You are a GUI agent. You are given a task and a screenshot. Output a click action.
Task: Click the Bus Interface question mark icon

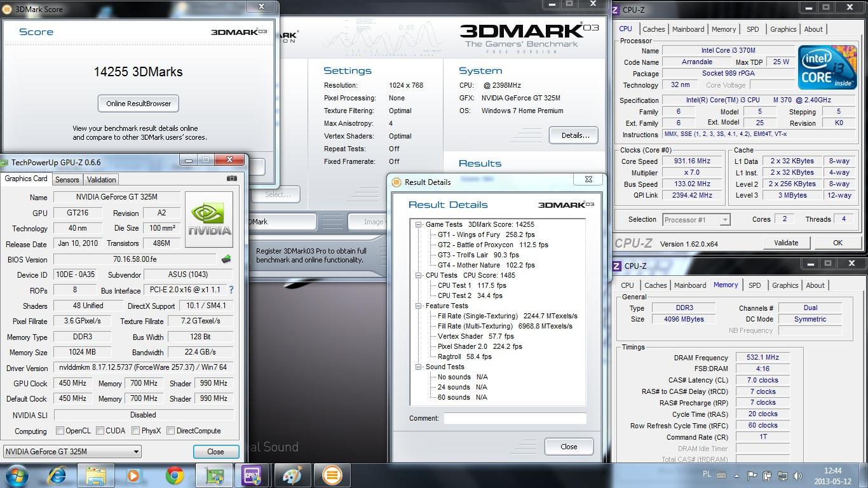(x=231, y=290)
